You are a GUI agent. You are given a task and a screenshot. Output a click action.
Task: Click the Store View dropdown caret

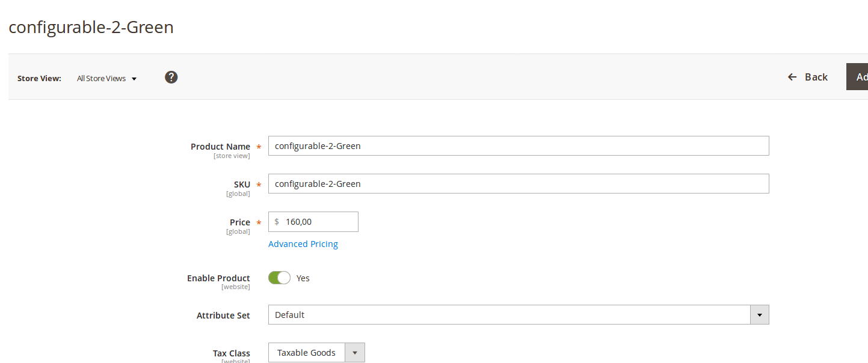coord(134,78)
